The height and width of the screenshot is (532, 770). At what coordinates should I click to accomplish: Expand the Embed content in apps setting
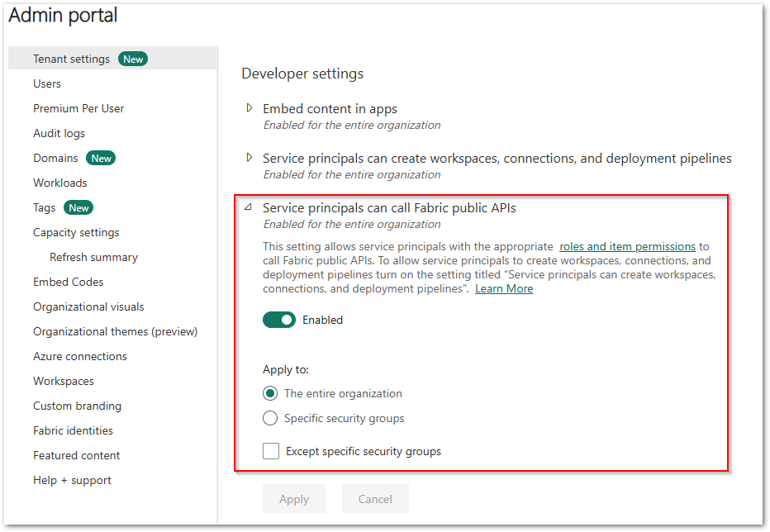[x=250, y=108]
